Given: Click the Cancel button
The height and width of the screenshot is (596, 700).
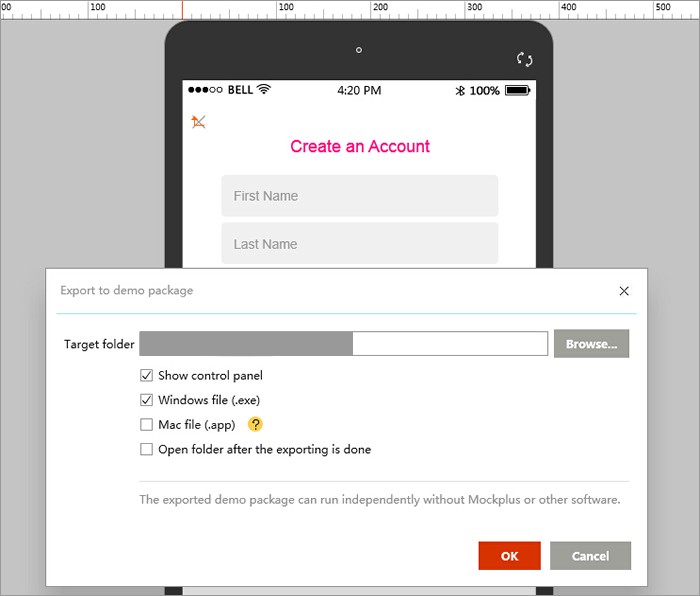Looking at the screenshot, I should [x=590, y=556].
